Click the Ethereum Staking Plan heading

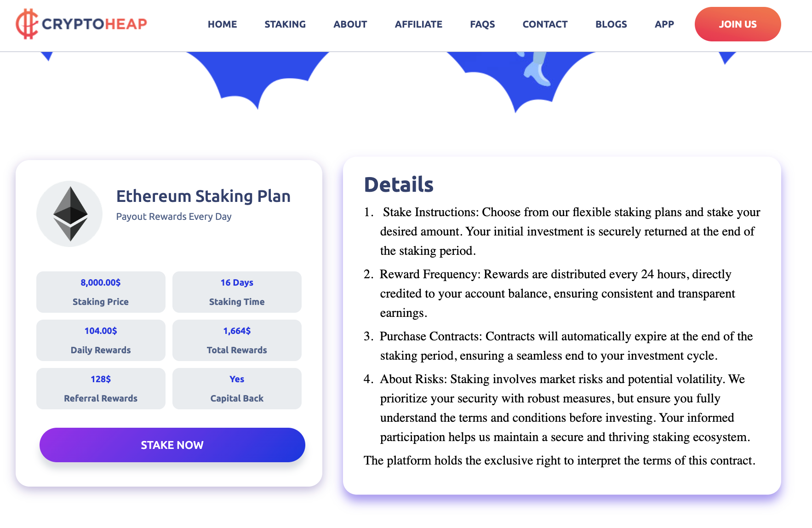tap(203, 196)
